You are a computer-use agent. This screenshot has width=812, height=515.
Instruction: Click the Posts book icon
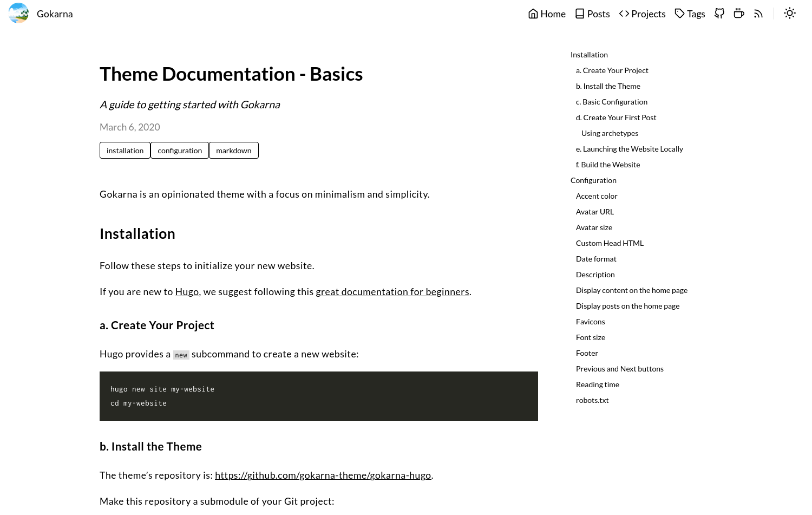coord(580,14)
